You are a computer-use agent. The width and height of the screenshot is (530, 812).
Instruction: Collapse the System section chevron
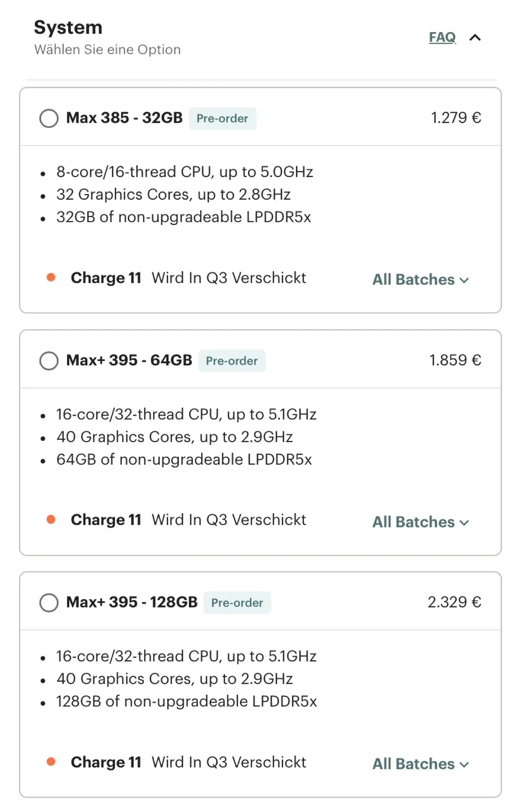pyautogui.click(x=475, y=38)
